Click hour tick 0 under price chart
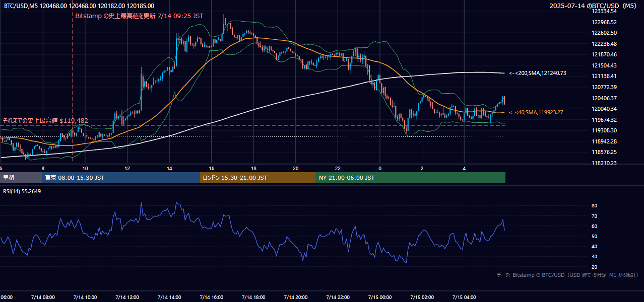Screen dimensions: 644x302 click(x=380, y=169)
